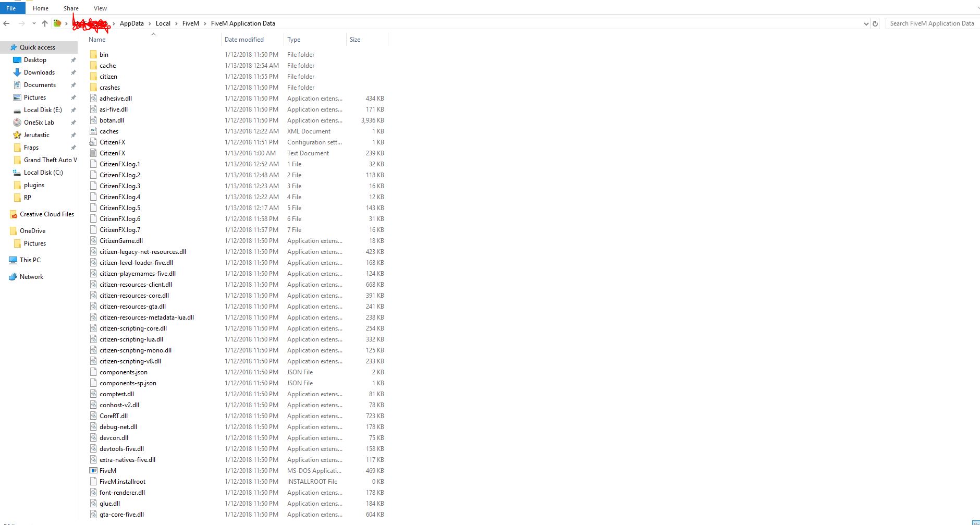
Task: Click the adhesive.dll file icon
Action: click(93, 98)
